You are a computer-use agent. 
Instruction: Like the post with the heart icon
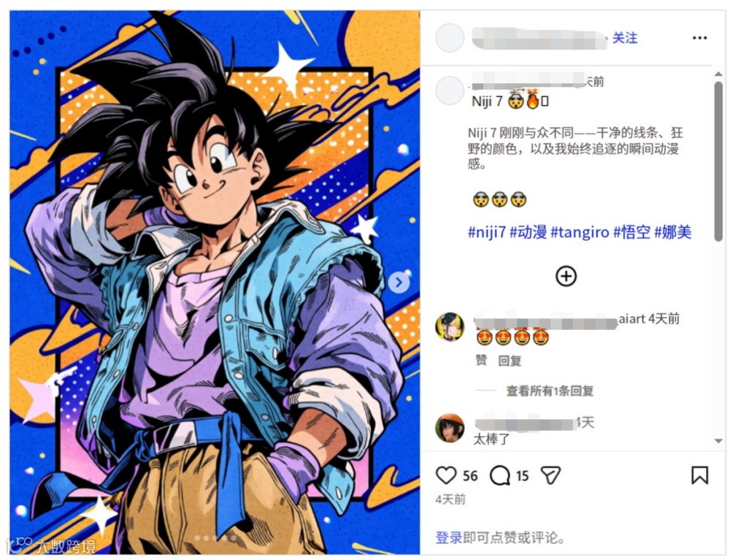pyautogui.click(x=445, y=475)
